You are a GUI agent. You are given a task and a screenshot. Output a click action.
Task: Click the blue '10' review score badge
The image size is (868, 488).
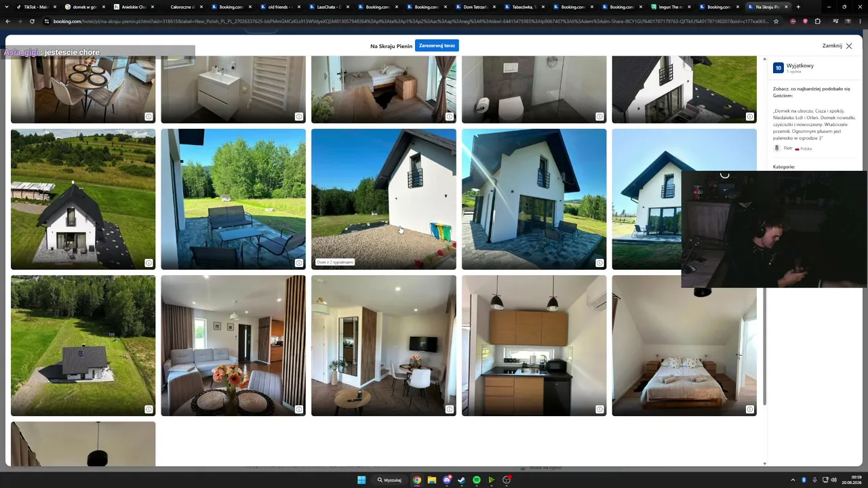[778, 68]
